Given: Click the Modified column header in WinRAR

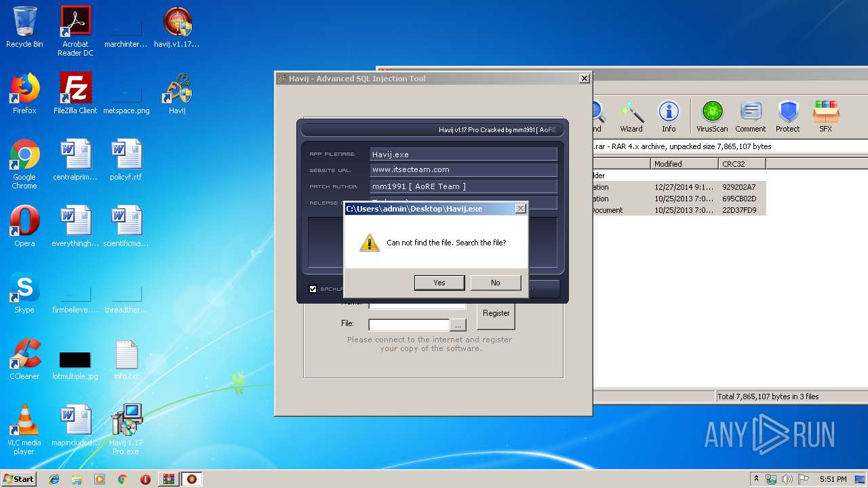Looking at the screenshot, I should pyautogui.click(x=685, y=164).
